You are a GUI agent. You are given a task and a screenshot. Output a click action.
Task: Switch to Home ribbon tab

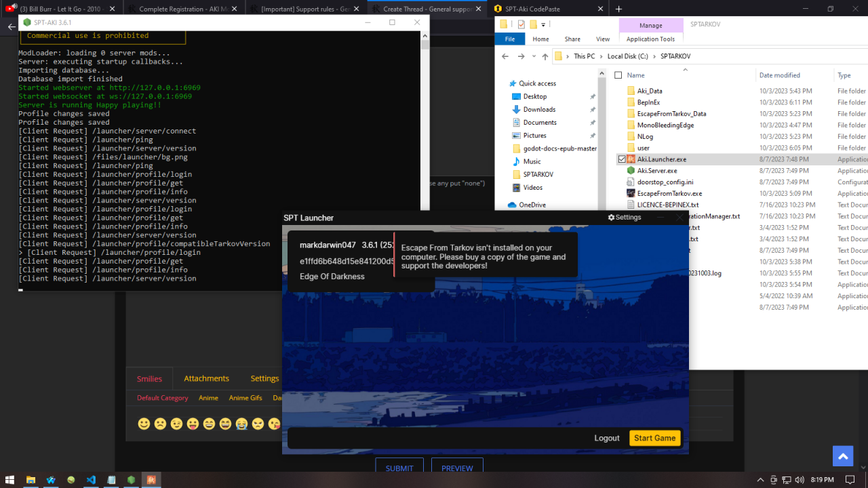coord(540,39)
